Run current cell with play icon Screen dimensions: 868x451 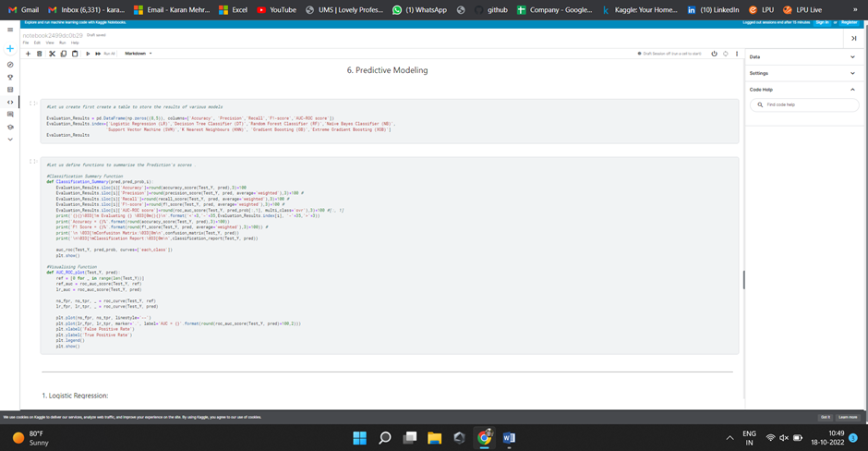88,54
